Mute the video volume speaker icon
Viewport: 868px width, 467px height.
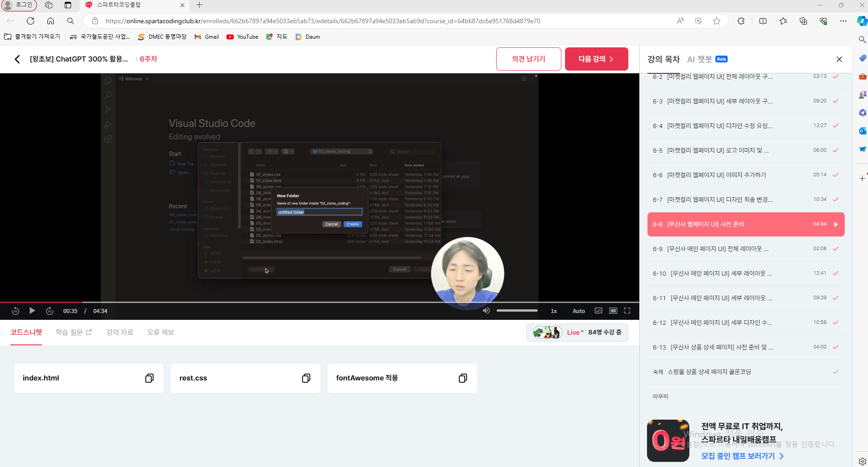point(486,311)
